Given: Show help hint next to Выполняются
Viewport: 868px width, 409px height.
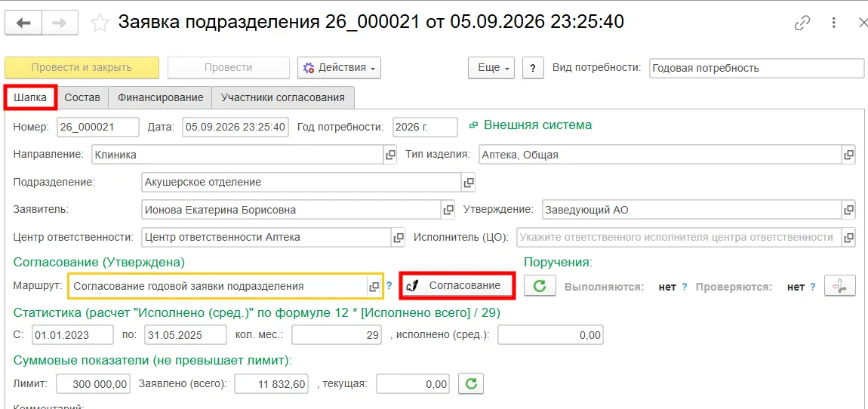Looking at the screenshot, I should pos(685,287).
